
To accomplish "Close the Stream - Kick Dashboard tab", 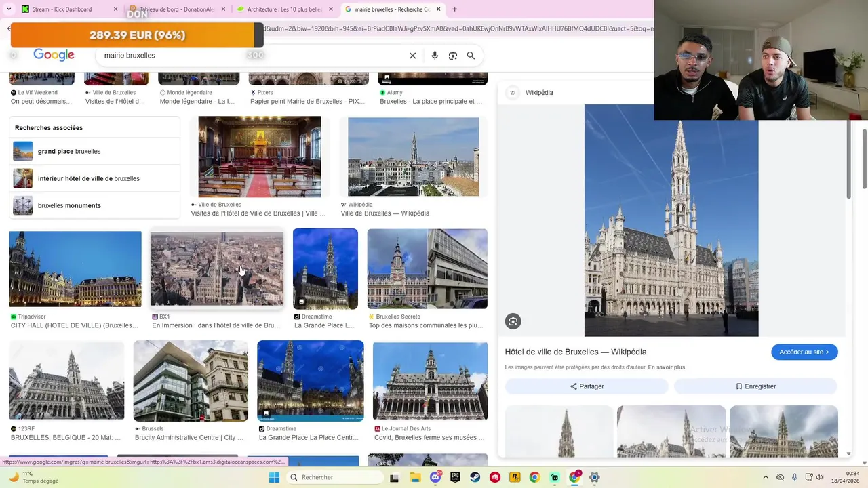I will (116, 9).
